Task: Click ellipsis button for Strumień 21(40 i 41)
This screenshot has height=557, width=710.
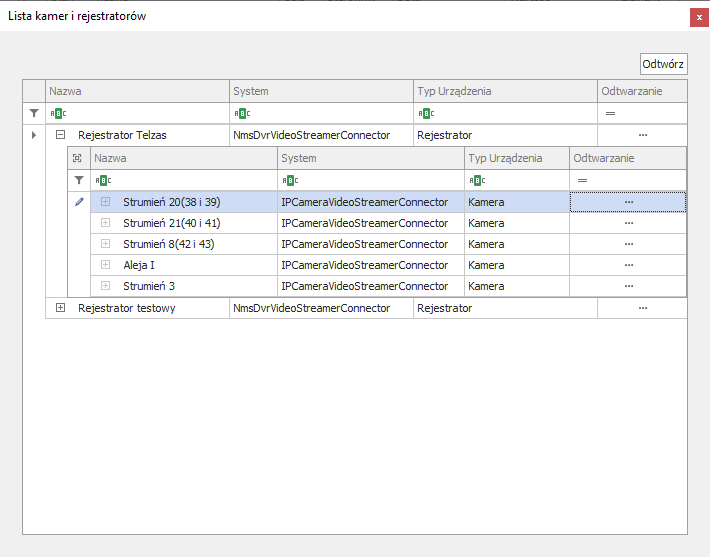Action: click(x=628, y=223)
